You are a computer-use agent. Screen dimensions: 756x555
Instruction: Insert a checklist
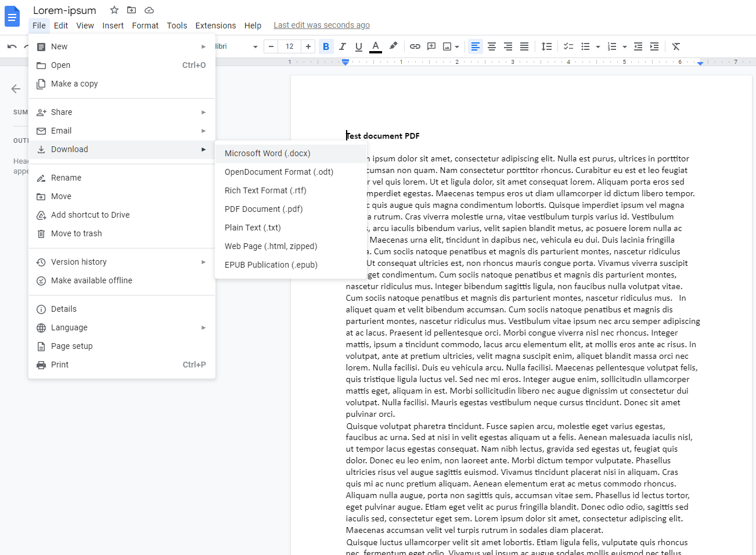point(568,46)
